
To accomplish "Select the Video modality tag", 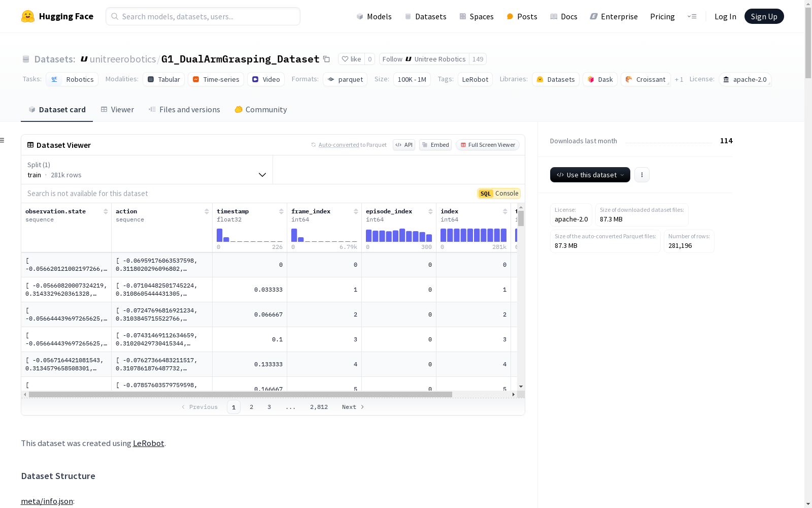I will click(266, 79).
